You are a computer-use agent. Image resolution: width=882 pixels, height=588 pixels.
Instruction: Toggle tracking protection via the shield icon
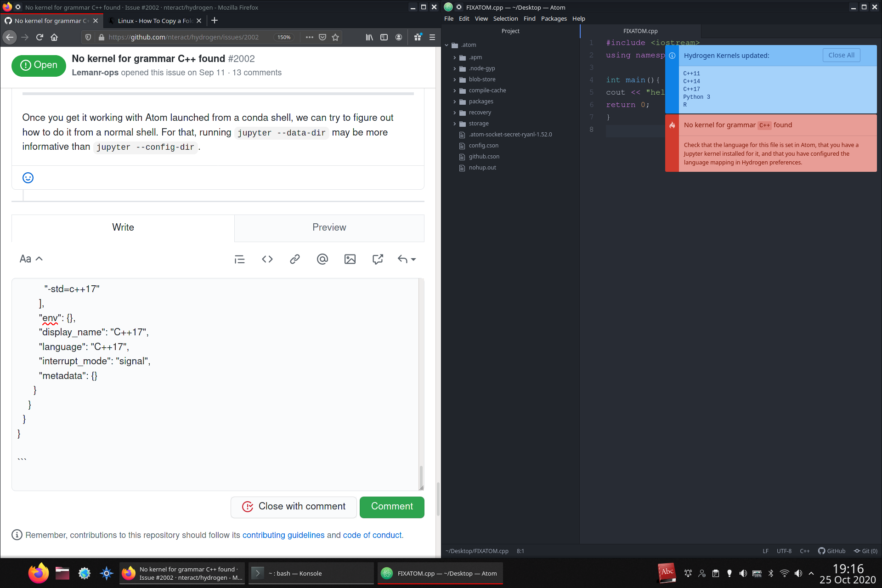[x=88, y=37]
